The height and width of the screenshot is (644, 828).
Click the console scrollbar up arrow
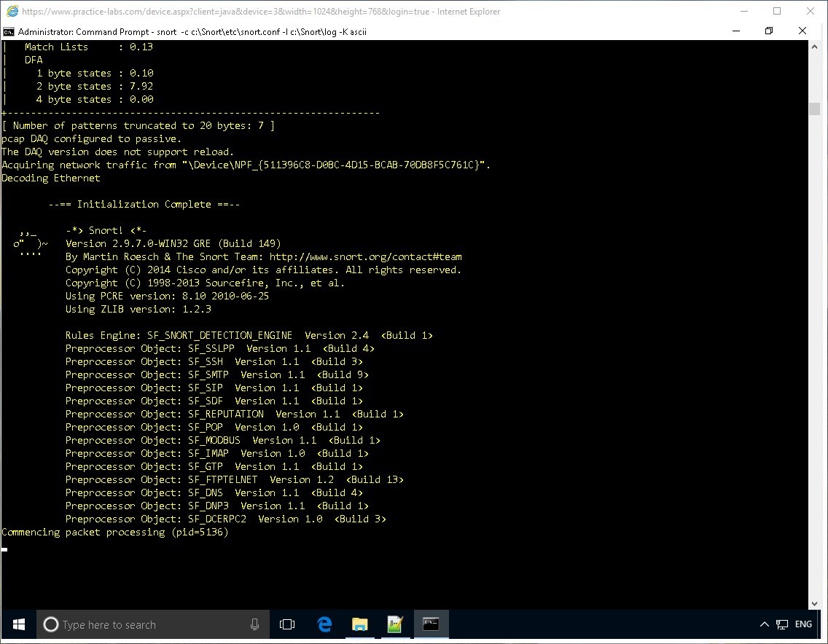[814, 47]
